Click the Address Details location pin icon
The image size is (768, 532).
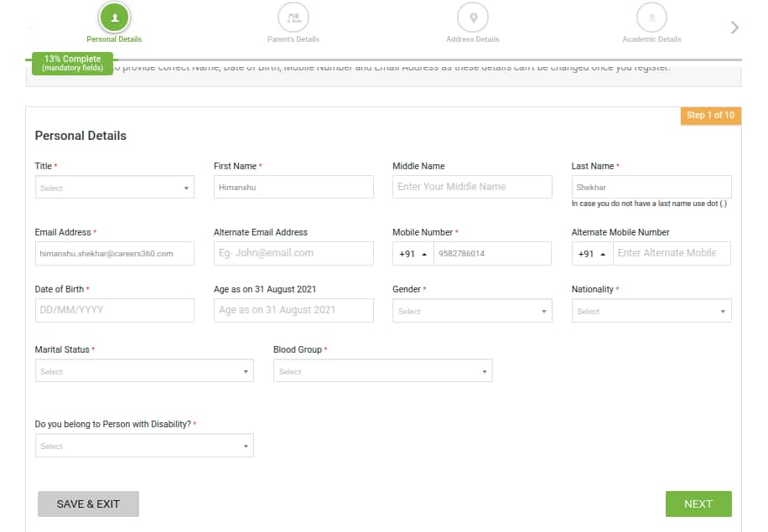tap(472, 17)
